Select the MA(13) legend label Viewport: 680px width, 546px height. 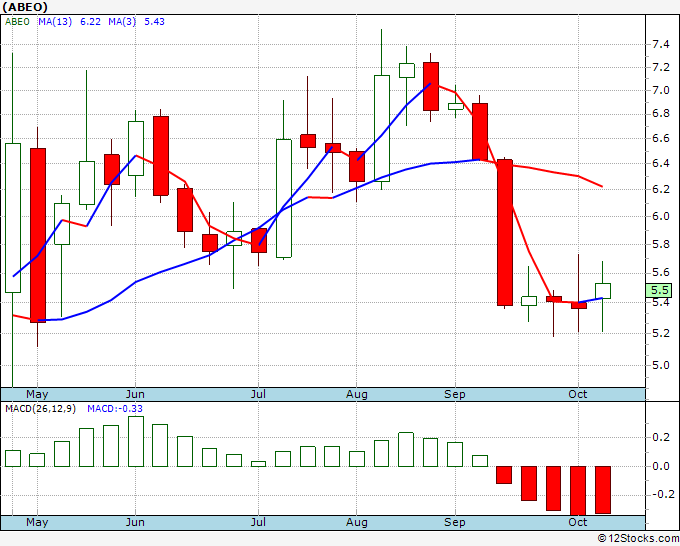[55, 22]
